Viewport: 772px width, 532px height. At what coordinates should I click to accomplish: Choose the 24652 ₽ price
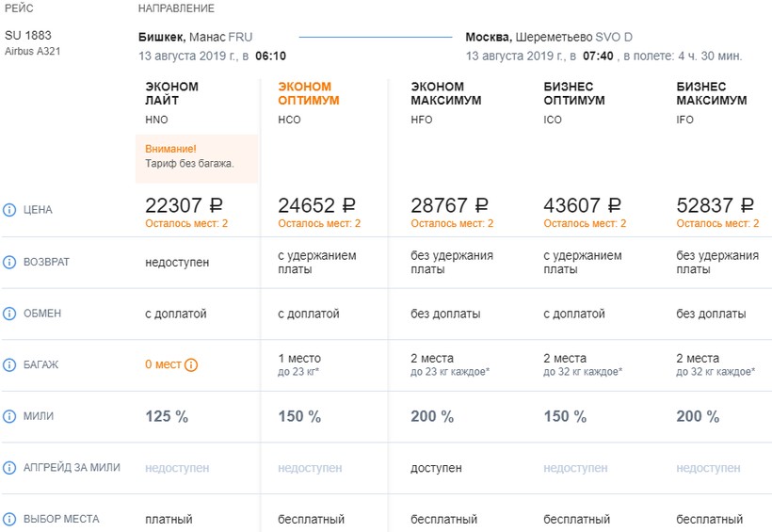(316, 205)
